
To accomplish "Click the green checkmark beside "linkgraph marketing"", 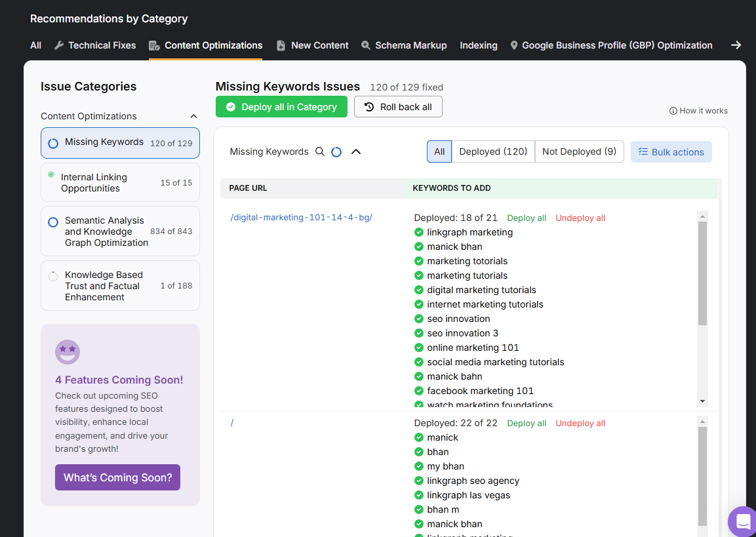I will (419, 232).
